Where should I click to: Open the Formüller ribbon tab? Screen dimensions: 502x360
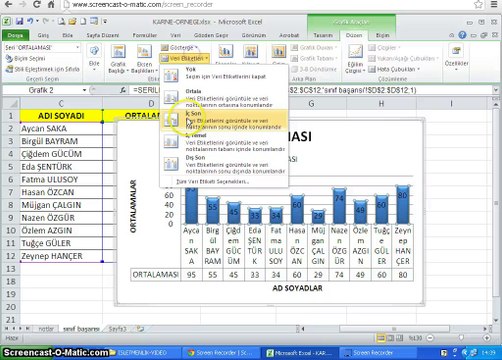point(145,35)
